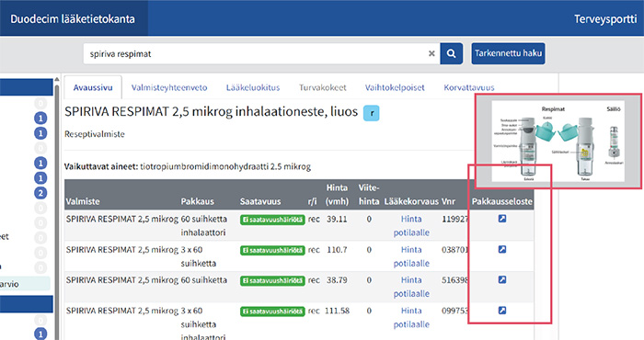This screenshot has height=340, width=644.
Task: Open Hinta potilaalle for price 111.58 row
Action: [x=411, y=317]
